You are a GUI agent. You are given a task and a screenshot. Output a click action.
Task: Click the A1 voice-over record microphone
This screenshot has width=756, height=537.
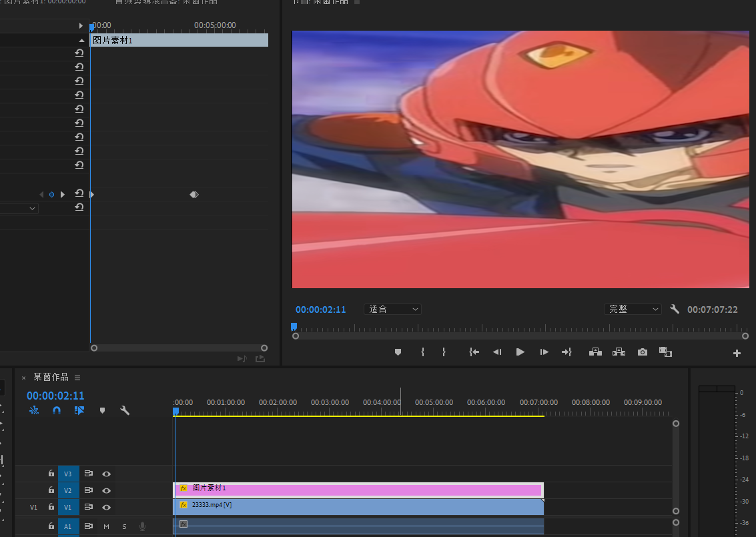click(142, 526)
